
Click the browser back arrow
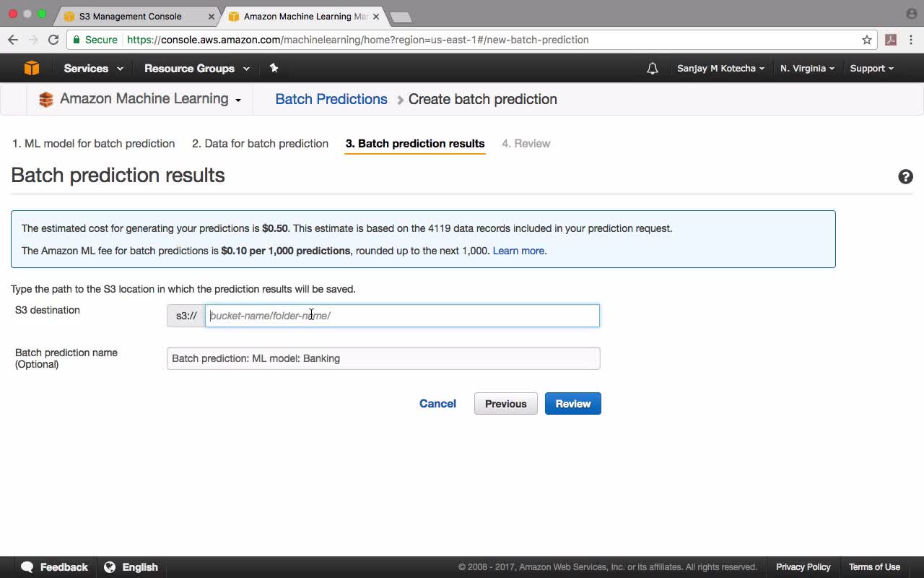tap(13, 40)
